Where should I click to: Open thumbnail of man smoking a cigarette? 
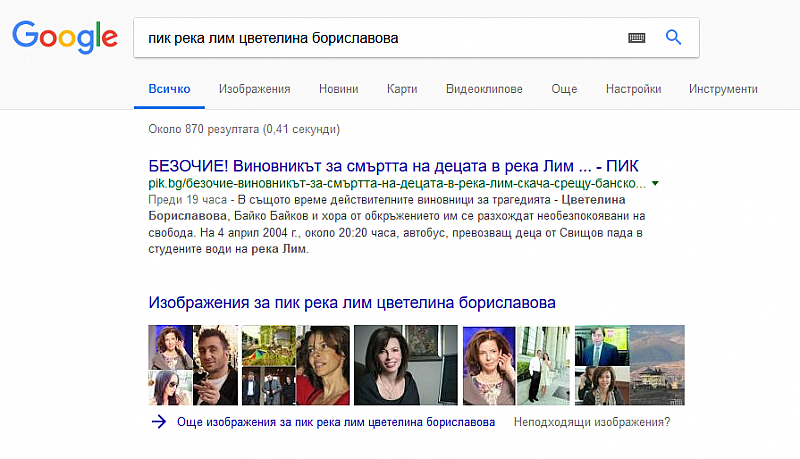coord(217,365)
